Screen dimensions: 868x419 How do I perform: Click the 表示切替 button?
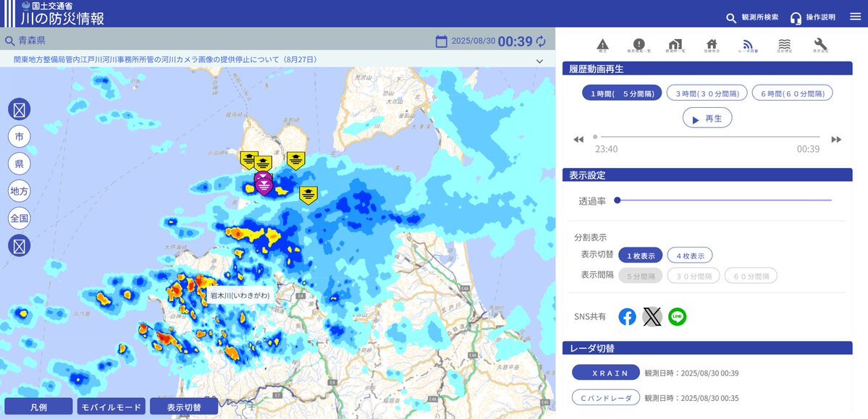(x=185, y=407)
